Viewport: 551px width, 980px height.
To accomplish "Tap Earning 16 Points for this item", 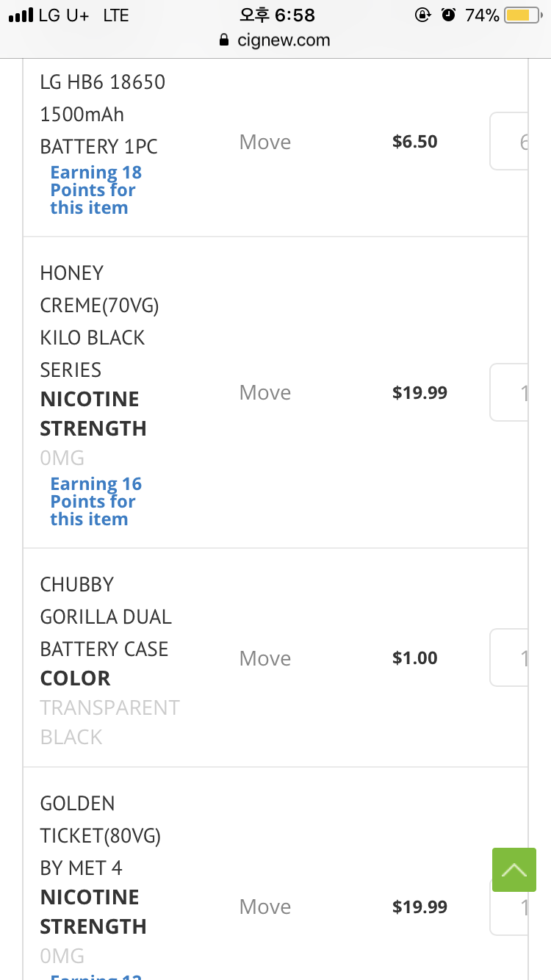I will pyautogui.click(x=96, y=502).
